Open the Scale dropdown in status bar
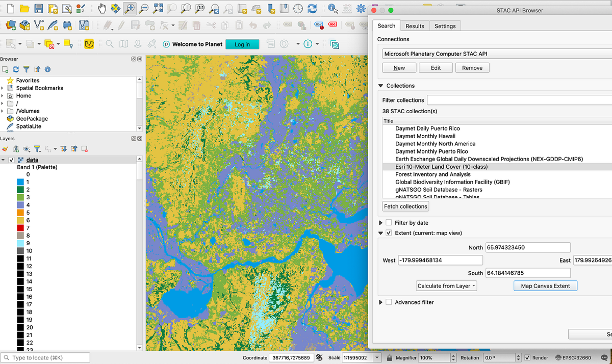 (378, 358)
